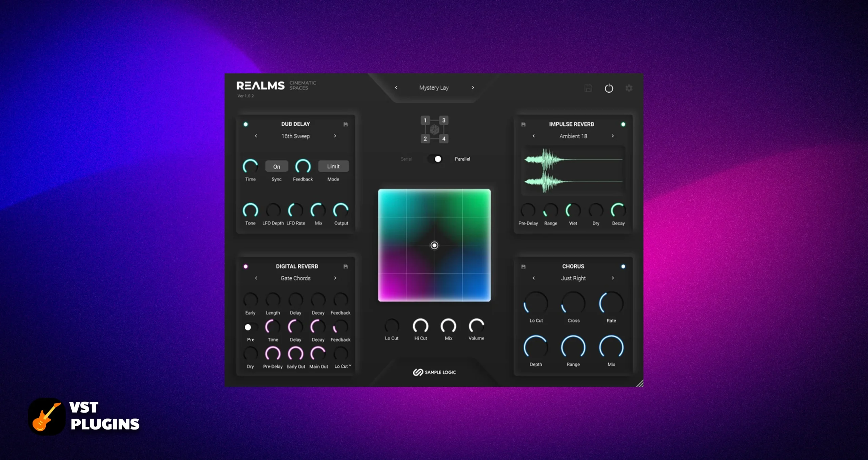This screenshot has height=460, width=868.
Task: Click the XY pad center cursor
Action: tap(434, 245)
